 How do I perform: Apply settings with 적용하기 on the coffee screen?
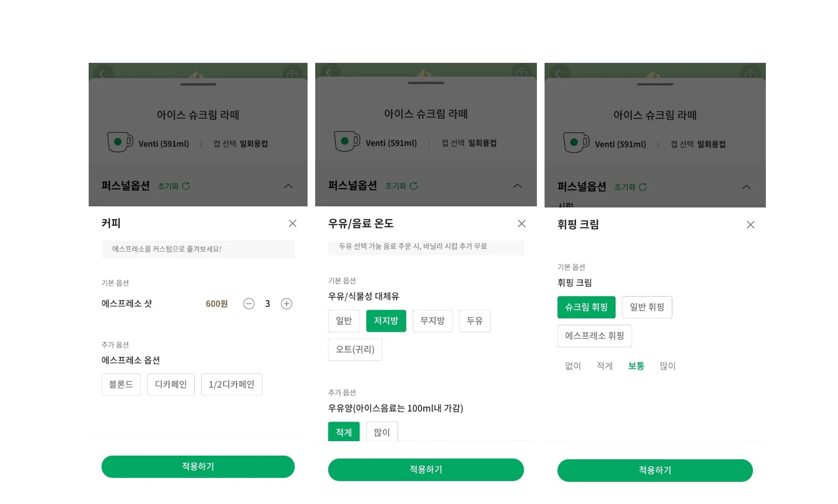pos(198,467)
